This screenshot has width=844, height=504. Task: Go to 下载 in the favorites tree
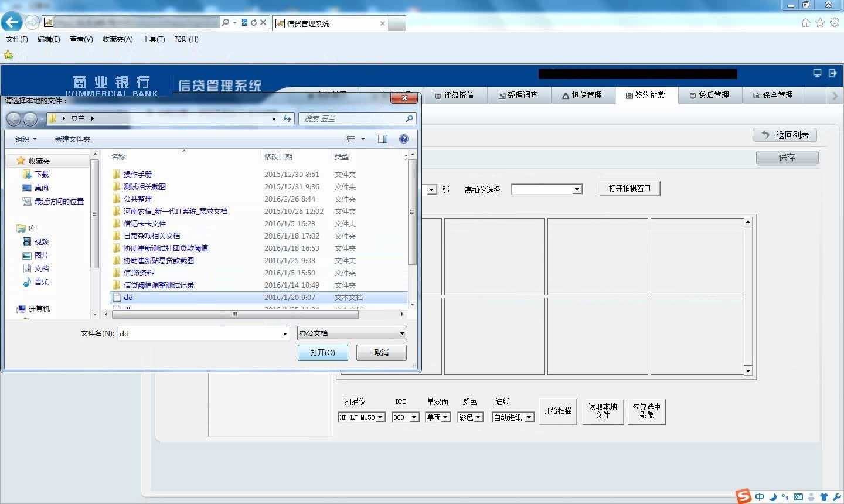pyautogui.click(x=42, y=175)
